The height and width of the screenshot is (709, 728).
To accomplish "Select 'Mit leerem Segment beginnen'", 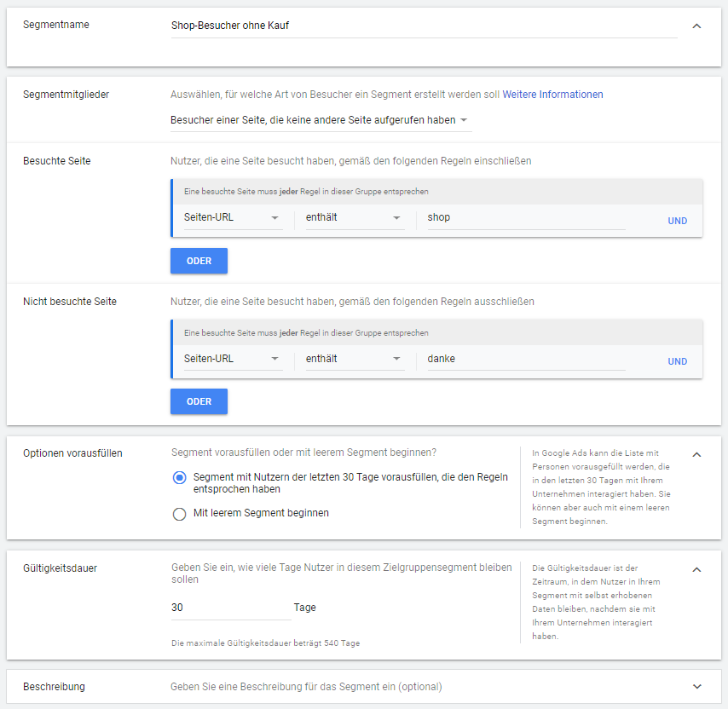I will click(x=179, y=514).
